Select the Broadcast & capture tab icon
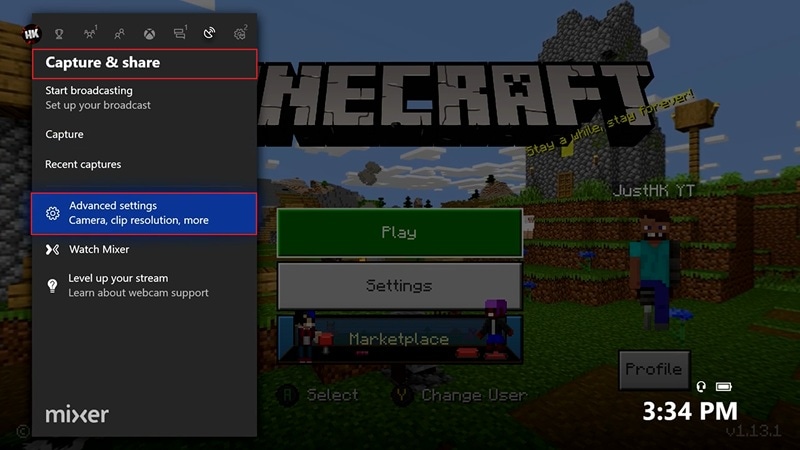Screen dimensions: 800x450 pos(209,33)
